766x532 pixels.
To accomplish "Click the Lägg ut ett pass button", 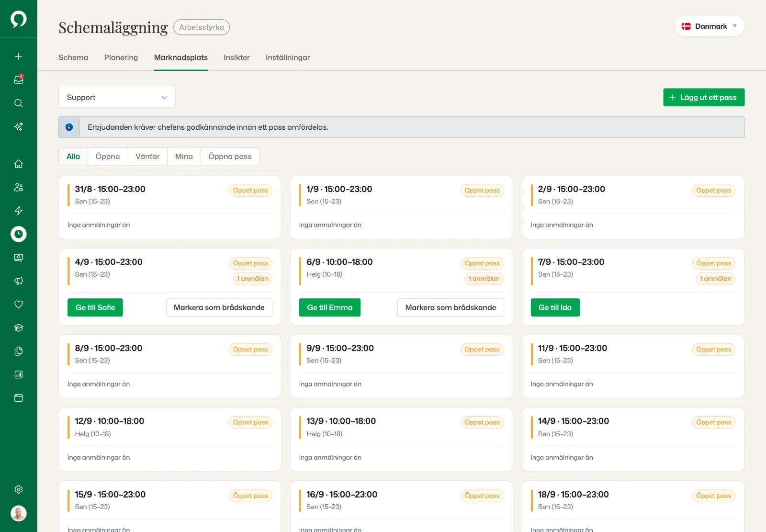I will 704,97.
